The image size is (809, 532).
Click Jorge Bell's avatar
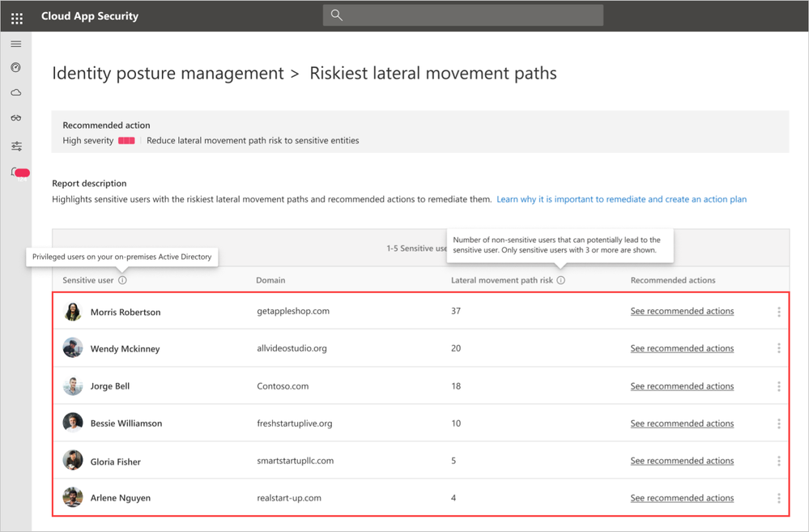coord(73,385)
